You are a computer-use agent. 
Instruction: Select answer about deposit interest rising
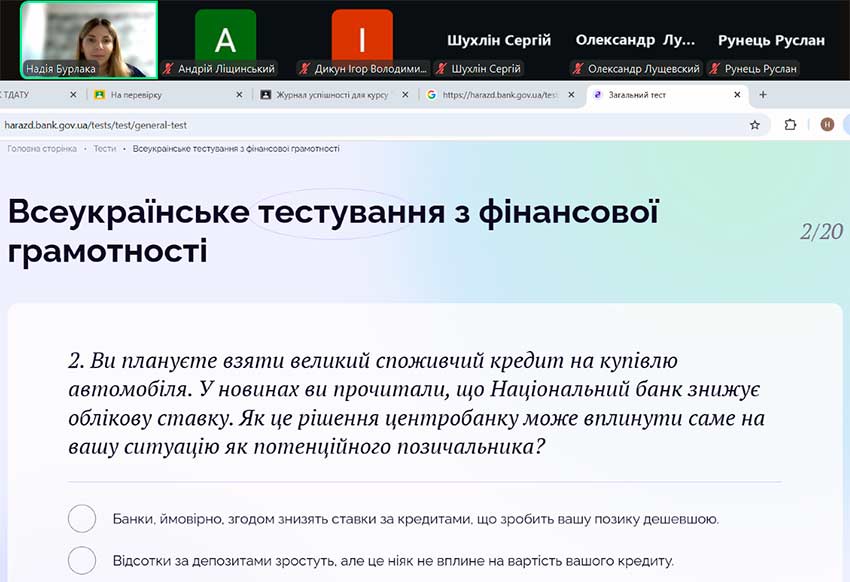coord(82,560)
